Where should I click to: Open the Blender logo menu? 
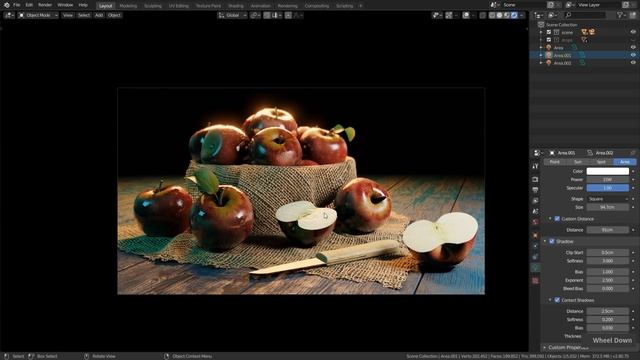pos(7,5)
